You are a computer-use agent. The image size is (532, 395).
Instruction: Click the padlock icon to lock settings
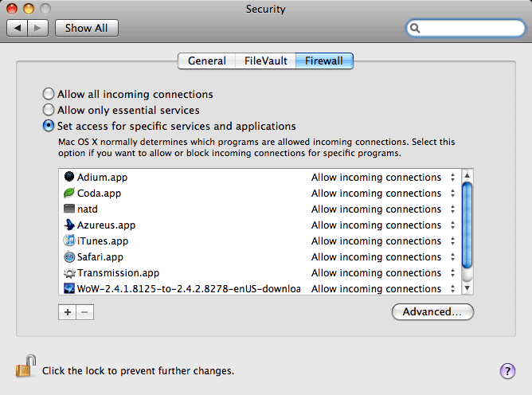tap(25, 366)
